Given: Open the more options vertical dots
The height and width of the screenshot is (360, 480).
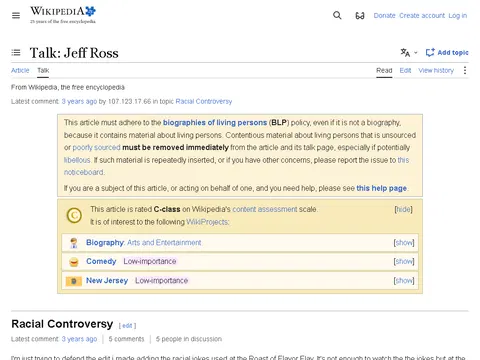Looking at the screenshot, I should click(465, 70).
